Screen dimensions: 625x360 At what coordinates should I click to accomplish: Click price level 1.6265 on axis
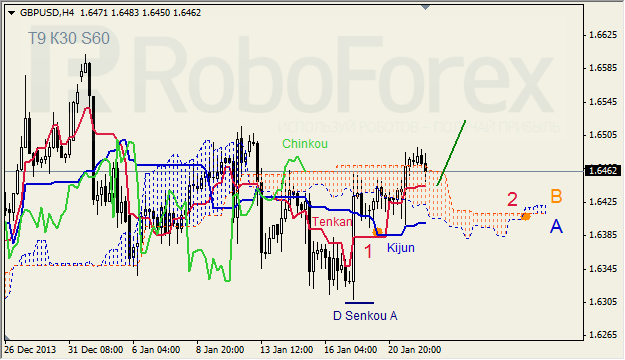click(603, 335)
